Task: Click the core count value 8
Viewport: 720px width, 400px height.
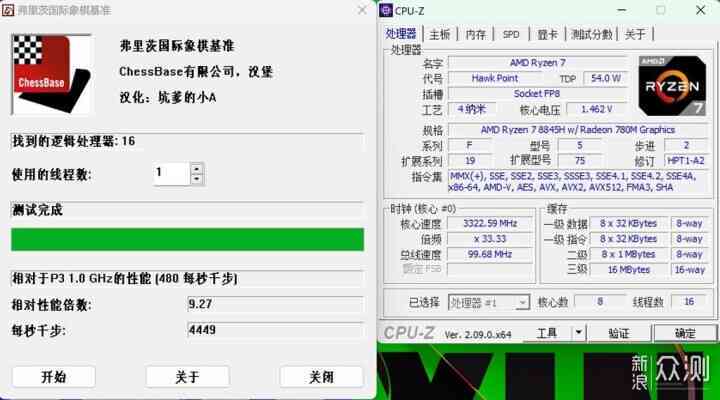Action: (x=600, y=302)
